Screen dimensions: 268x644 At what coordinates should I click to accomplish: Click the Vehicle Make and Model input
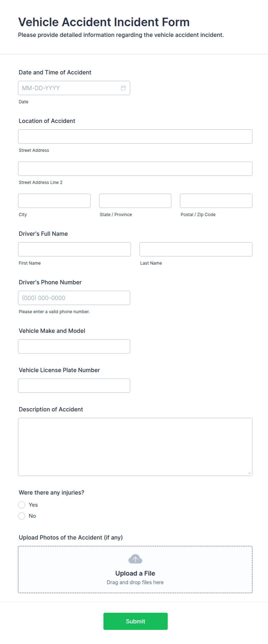point(74,346)
